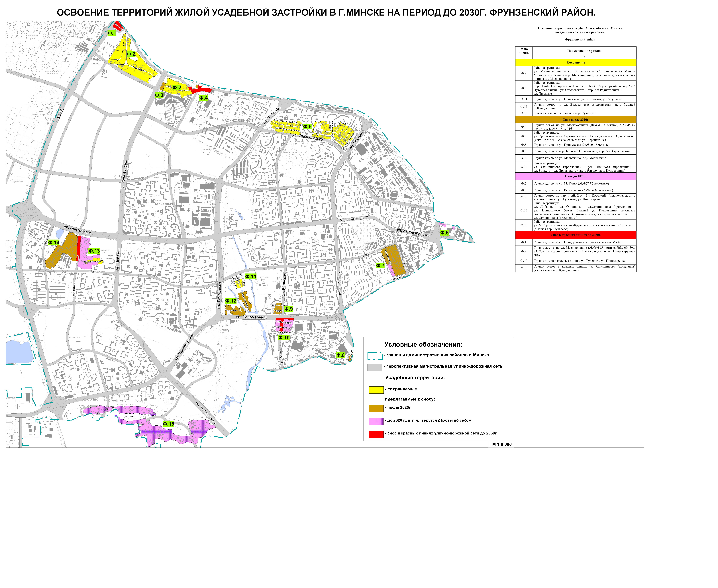Click the table row about ул. Прилукская №№10-18
This screenshot has height=588, width=718.
(x=576, y=145)
